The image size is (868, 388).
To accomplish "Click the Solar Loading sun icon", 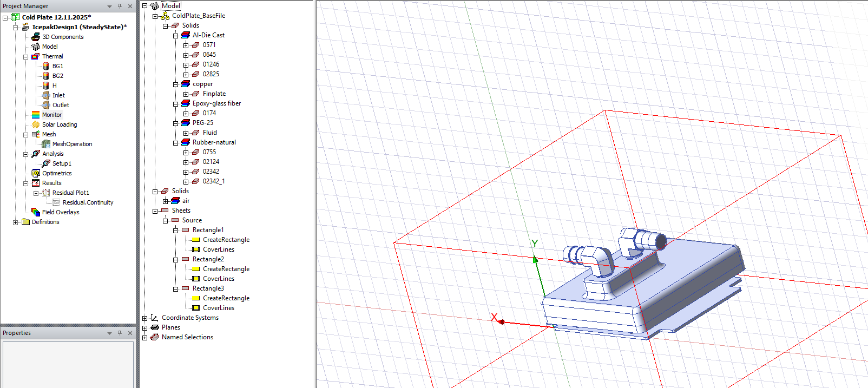I will coord(36,124).
